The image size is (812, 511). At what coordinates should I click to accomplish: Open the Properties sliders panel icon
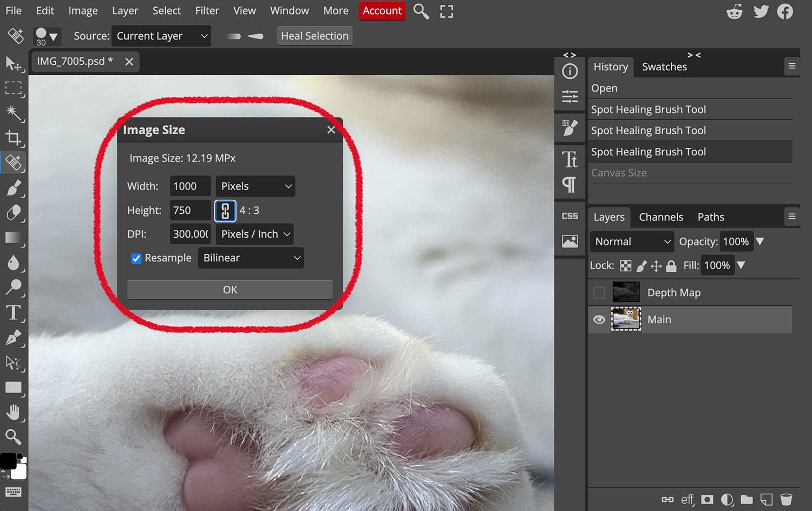(x=570, y=96)
